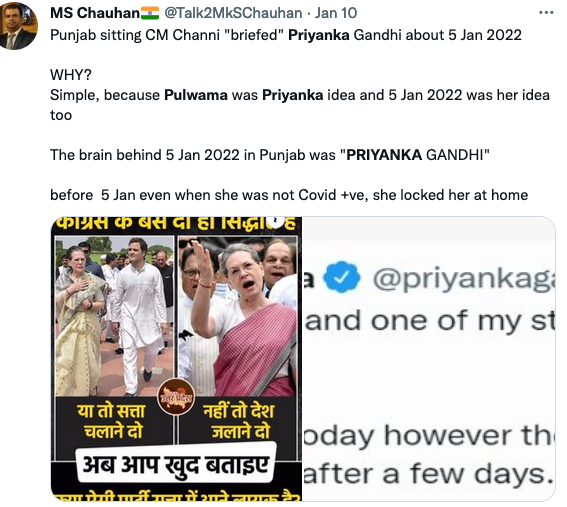The image size is (567, 507).
Task: Click MS Chauhan's profile avatar
Action: (x=18, y=25)
